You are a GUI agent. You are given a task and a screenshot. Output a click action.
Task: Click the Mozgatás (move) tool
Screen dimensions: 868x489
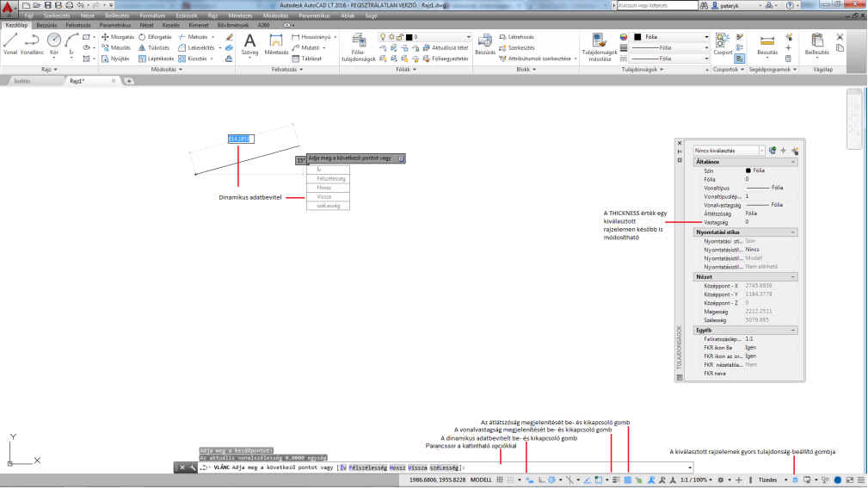point(117,37)
